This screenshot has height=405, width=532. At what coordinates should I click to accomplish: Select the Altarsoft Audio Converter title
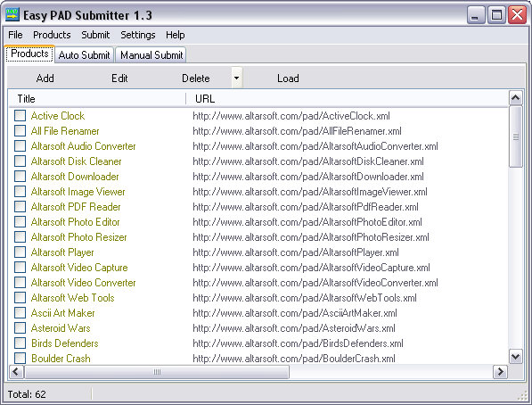tap(83, 146)
